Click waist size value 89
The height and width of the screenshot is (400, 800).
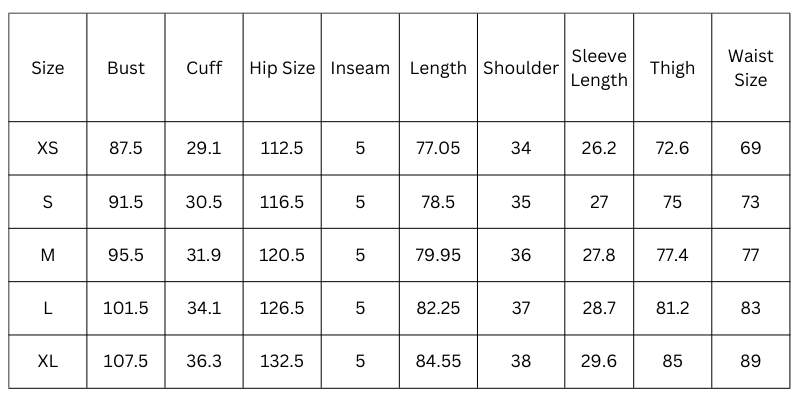click(x=750, y=361)
